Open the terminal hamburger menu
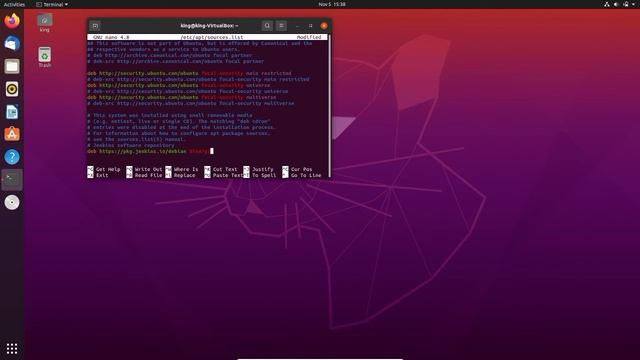Screen dimensions: 640x360 tap(281, 26)
